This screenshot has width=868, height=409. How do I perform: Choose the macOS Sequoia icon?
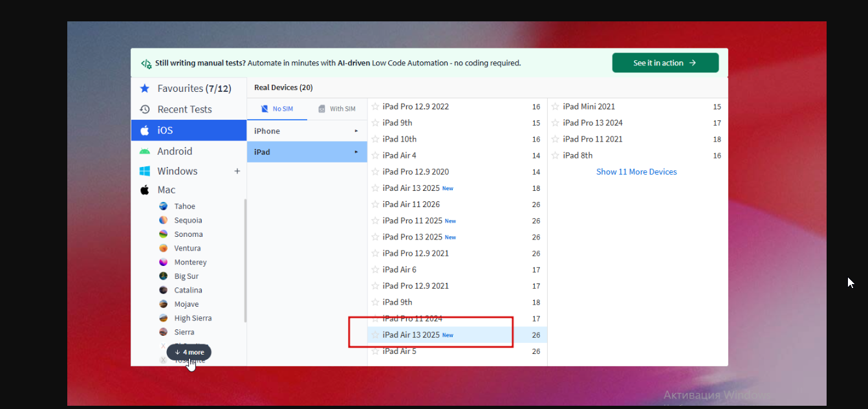click(163, 220)
